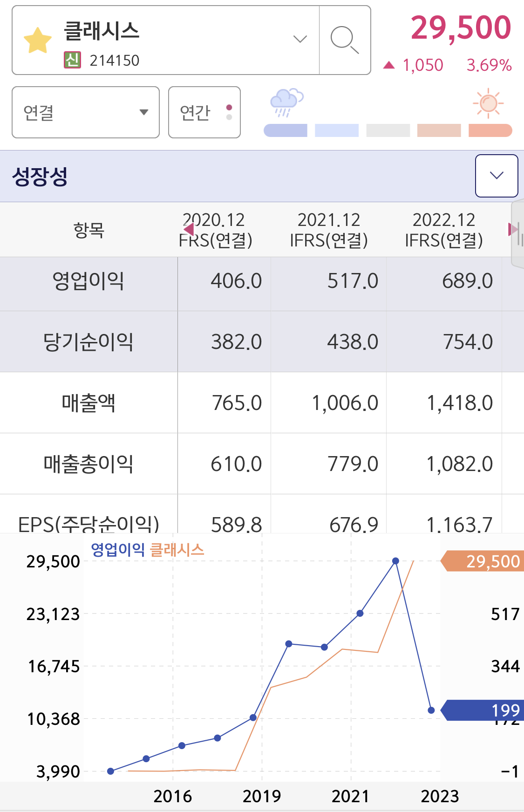Screen dimensions: 524x812
Task: Select the light blue rating bar
Action: click(x=337, y=130)
